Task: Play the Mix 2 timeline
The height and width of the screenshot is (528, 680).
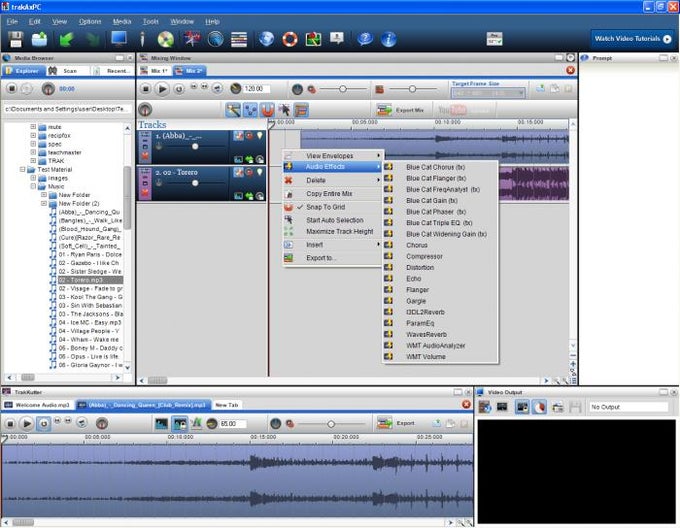Action: pos(162,89)
